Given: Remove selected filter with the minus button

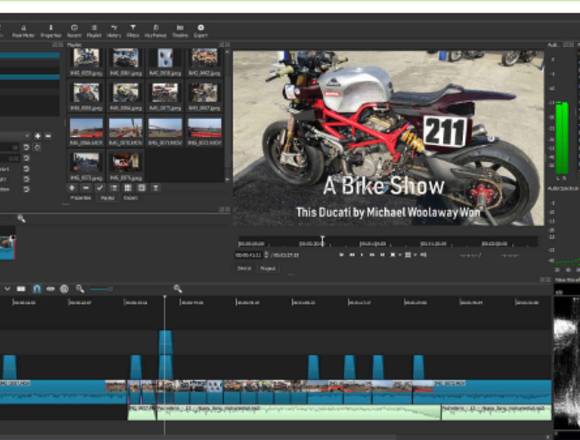Looking at the screenshot, I should pyautogui.click(x=48, y=136).
